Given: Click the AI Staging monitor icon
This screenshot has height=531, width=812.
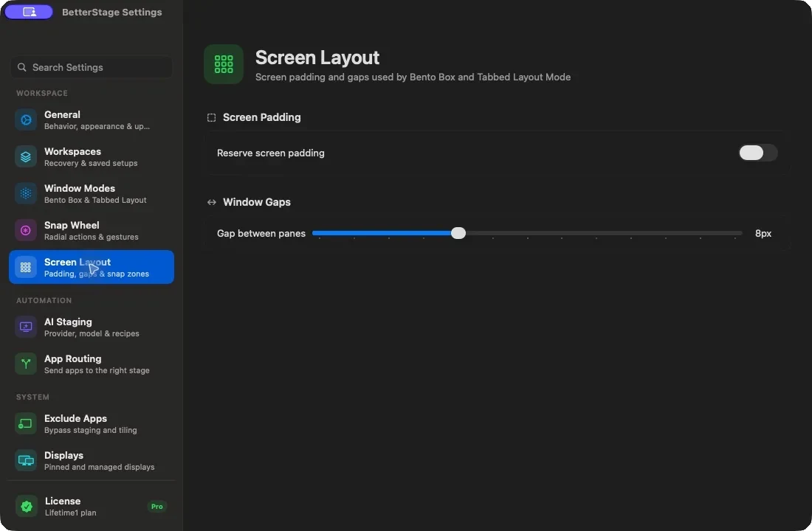Looking at the screenshot, I should [x=25, y=327].
